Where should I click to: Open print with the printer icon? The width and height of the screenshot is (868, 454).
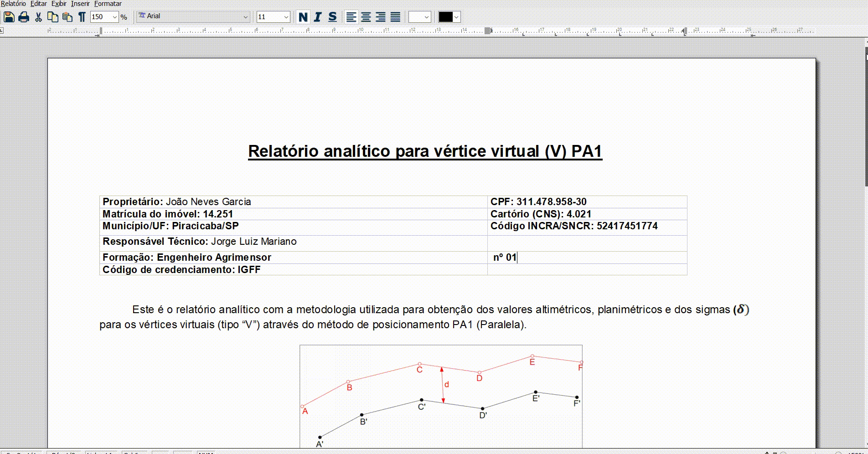[23, 17]
